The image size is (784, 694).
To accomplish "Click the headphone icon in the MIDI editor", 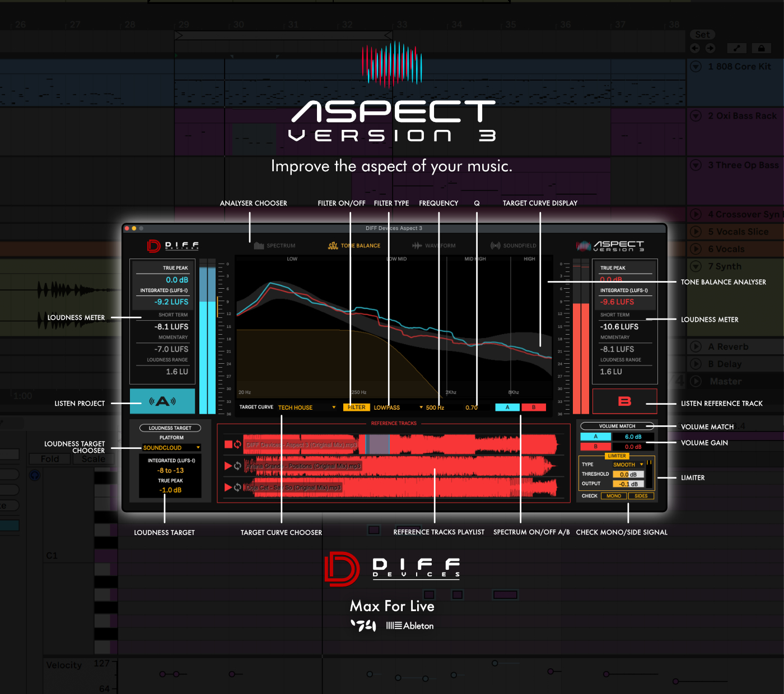I will [x=35, y=475].
